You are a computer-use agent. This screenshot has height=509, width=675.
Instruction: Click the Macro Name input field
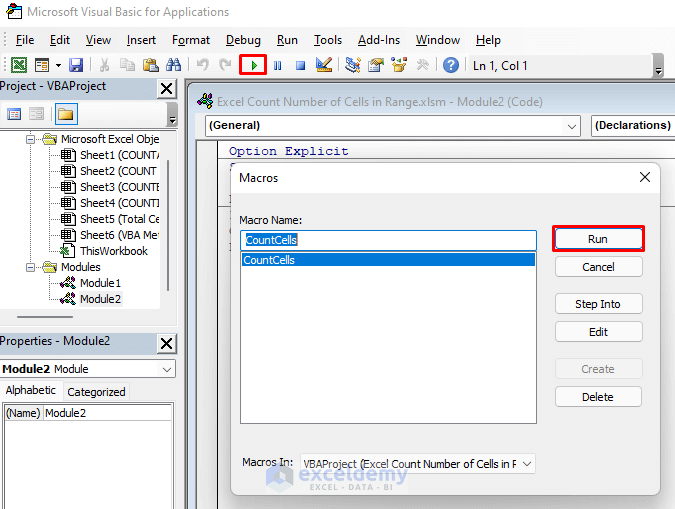point(388,240)
